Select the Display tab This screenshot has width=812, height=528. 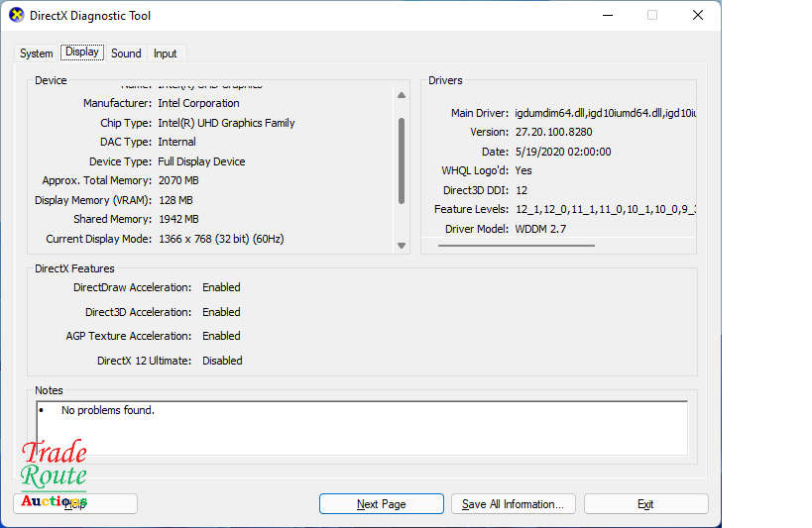coord(82,53)
